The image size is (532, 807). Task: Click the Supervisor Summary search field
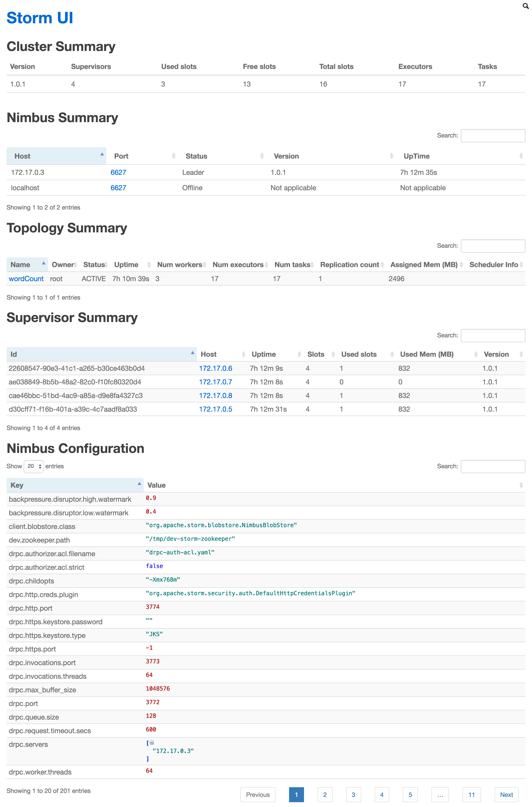(x=493, y=335)
